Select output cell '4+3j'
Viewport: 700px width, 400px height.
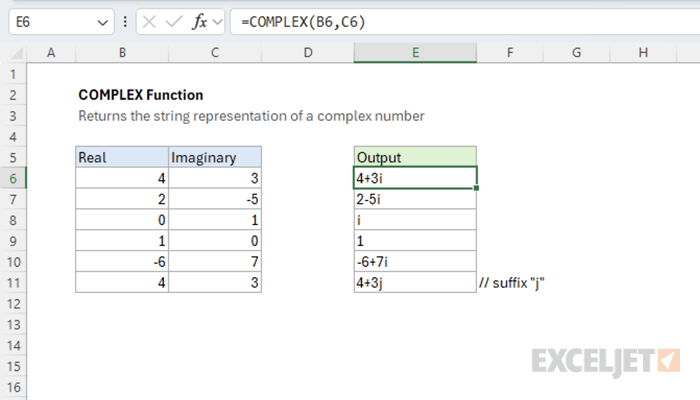pyautogui.click(x=415, y=283)
